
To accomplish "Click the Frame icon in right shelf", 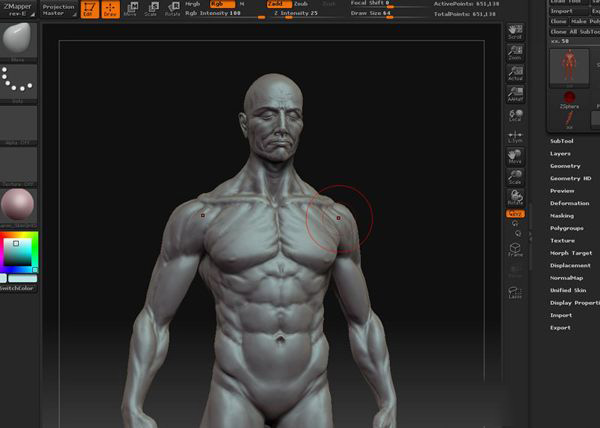I will coord(515,250).
